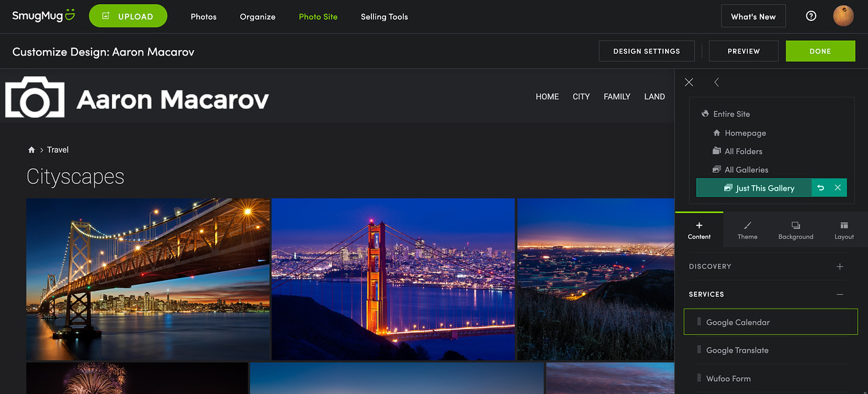Screen dimensions: 868x394
Task: Open the FAMILY site navigation link
Action: [617, 97]
